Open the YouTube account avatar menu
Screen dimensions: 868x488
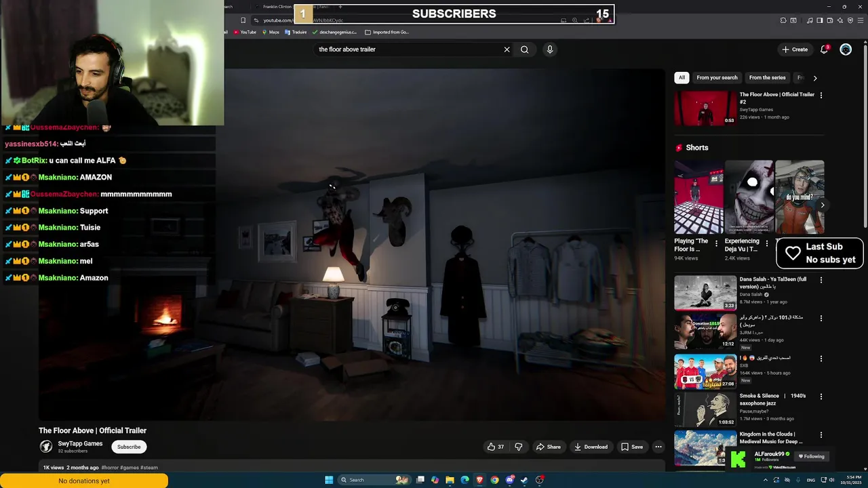pos(846,49)
